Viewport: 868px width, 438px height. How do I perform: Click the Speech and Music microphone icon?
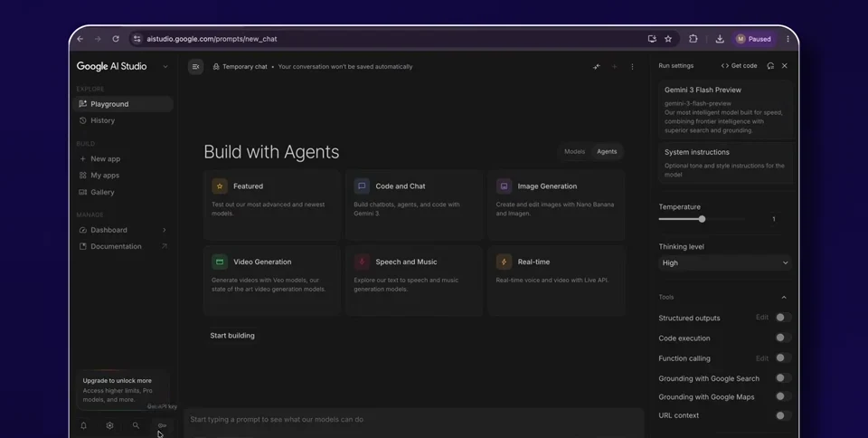point(362,262)
